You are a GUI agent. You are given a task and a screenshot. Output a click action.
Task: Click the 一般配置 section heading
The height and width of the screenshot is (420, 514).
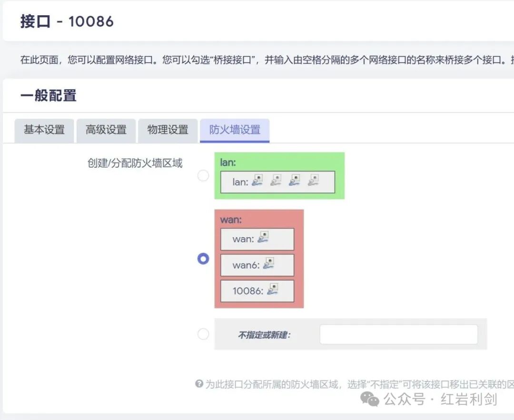click(x=49, y=96)
